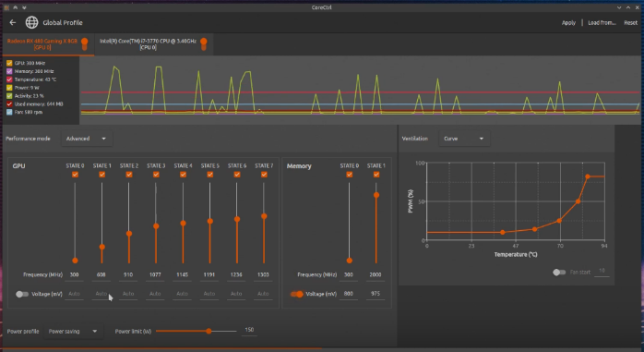
Task: Uncheck GPU STATE 3 checkbox
Action: pos(156,175)
